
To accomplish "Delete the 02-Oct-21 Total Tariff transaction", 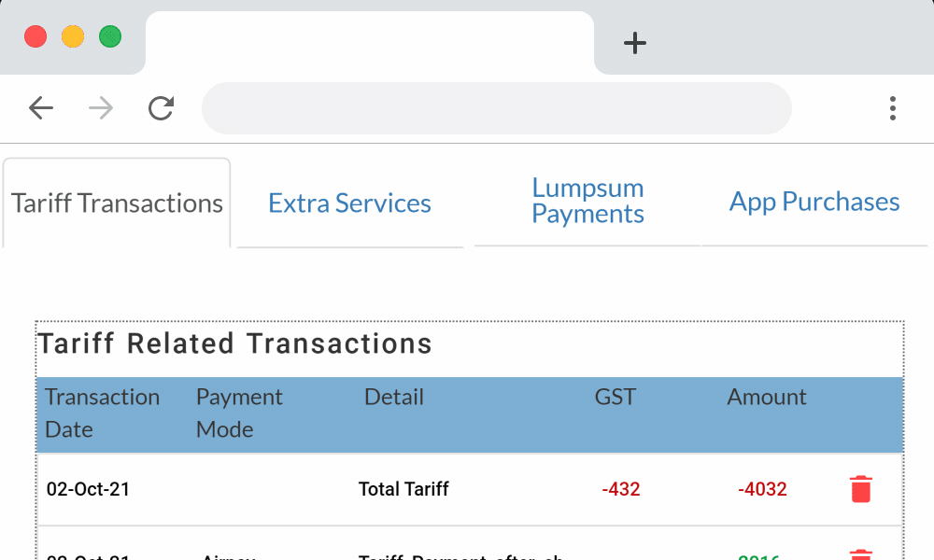I will coord(860,488).
